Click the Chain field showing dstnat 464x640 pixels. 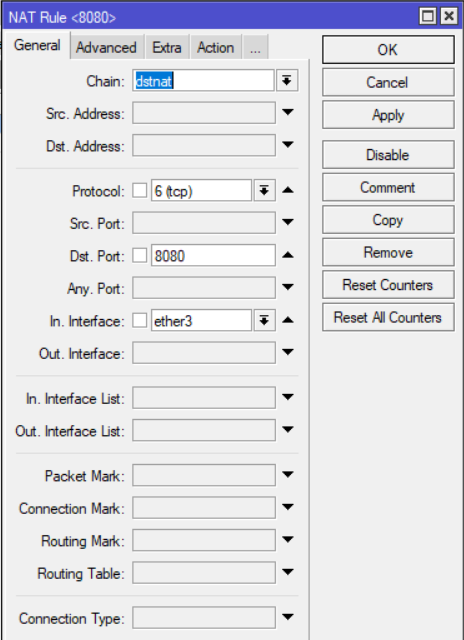coord(203,81)
